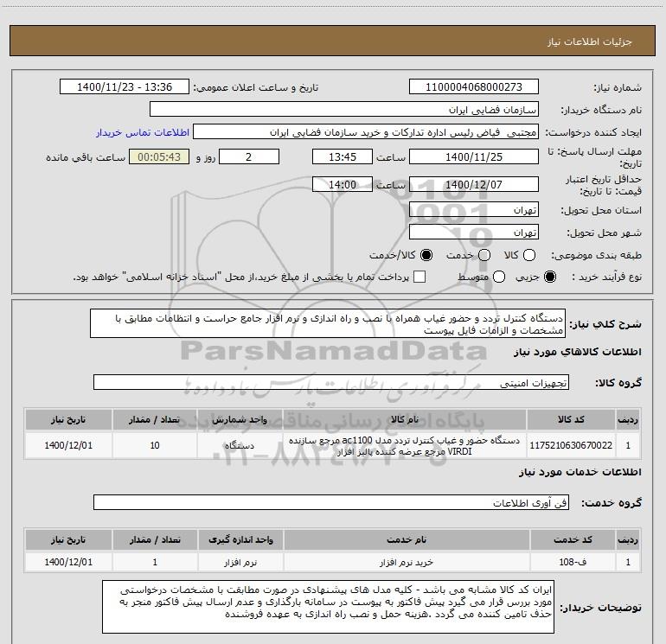Click the جزئیات اطلاعات نیاز header bar
666x644 pixels.
(332, 41)
